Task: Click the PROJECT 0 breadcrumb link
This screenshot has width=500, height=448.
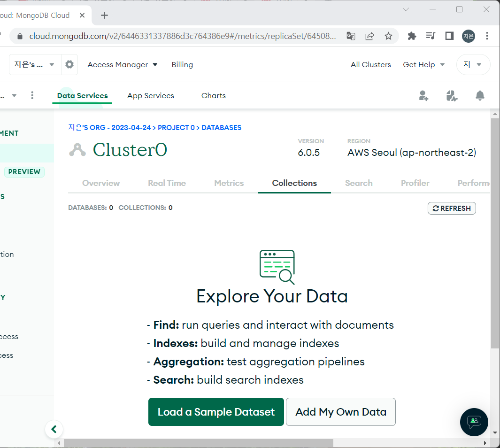Action: coord(176,128)
